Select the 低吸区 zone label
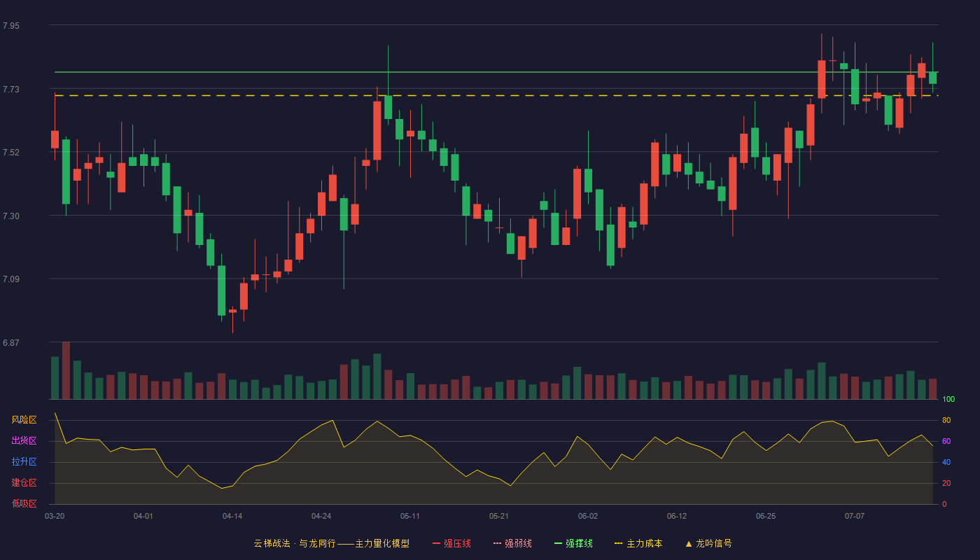The image size is (980, 560). click(24, 503)
